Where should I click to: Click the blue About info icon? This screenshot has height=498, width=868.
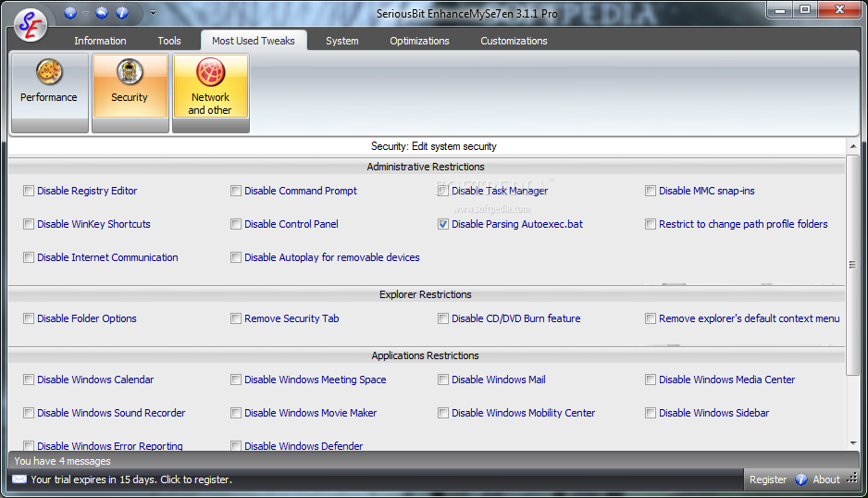coord(801,479)
